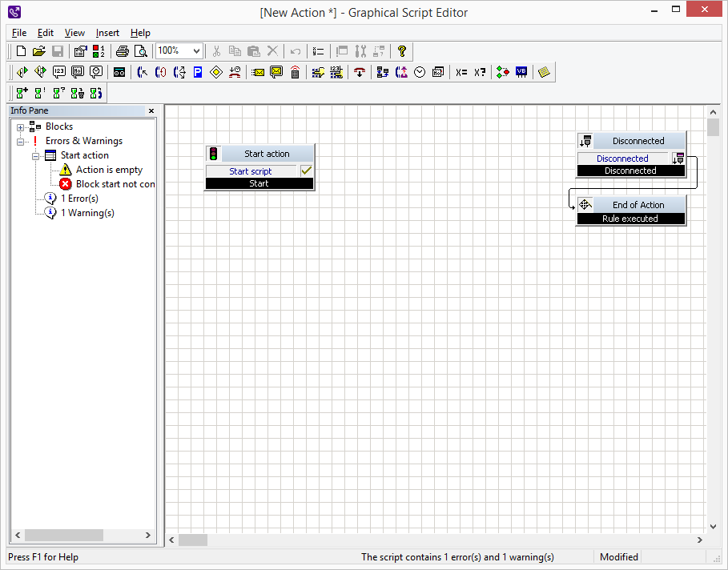Insert the yellow sticky note comment
The height and width of the screenshot is (570, 728).
pyautogui.click(x=545, y=72)
